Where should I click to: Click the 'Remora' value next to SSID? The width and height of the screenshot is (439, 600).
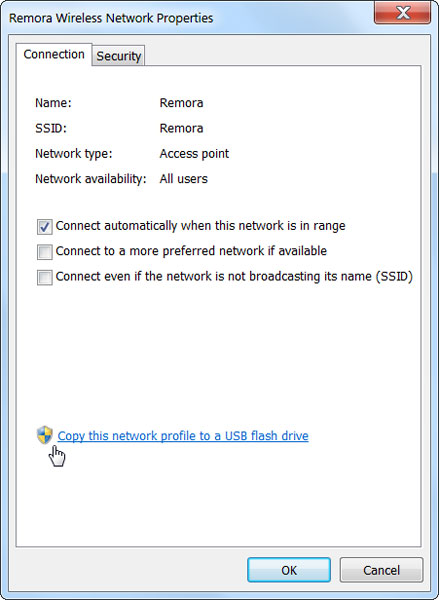(181, 128)
